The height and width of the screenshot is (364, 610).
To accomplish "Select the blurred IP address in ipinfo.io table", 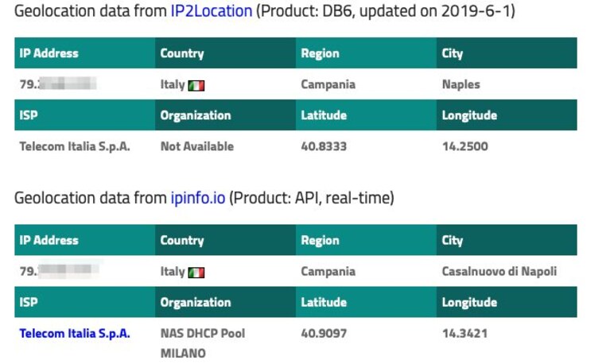I will click(x=58, y=271).
